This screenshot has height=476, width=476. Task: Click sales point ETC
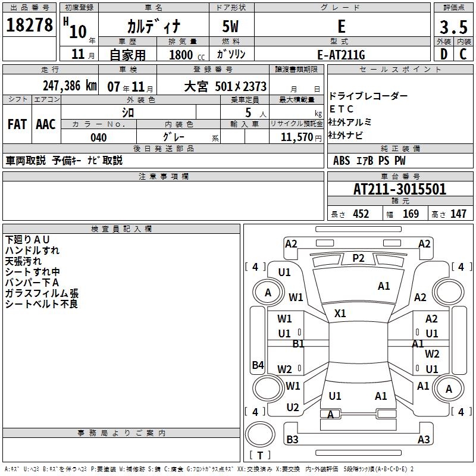tap(341, 109)
